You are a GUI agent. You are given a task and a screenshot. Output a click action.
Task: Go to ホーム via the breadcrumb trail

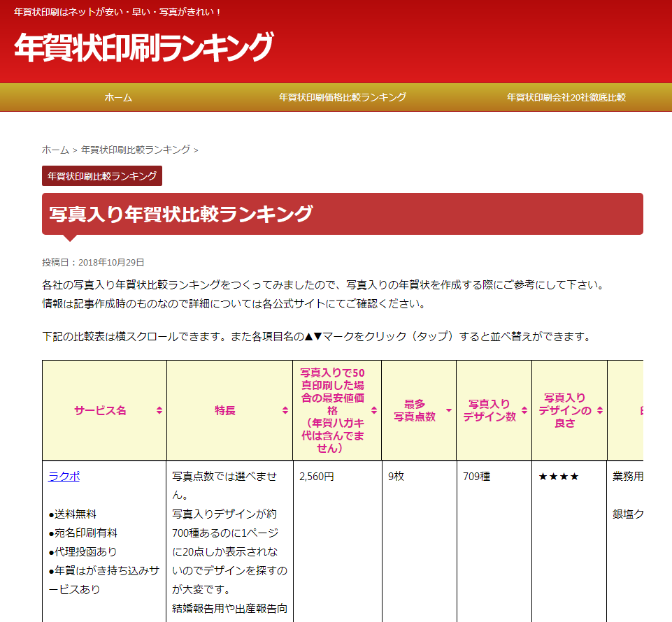[55, 150]
